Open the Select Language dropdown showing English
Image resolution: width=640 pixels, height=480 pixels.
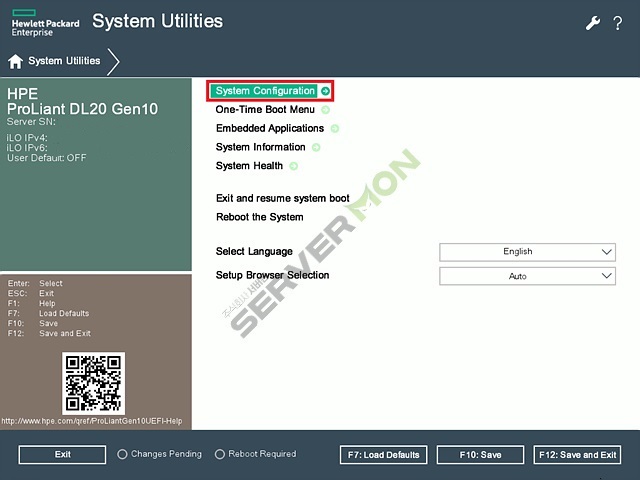coord(527,252)
